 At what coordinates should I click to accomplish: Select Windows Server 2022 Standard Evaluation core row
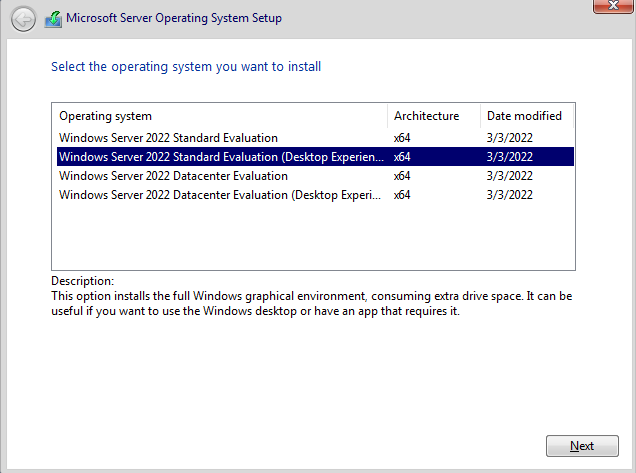(315, 138)
